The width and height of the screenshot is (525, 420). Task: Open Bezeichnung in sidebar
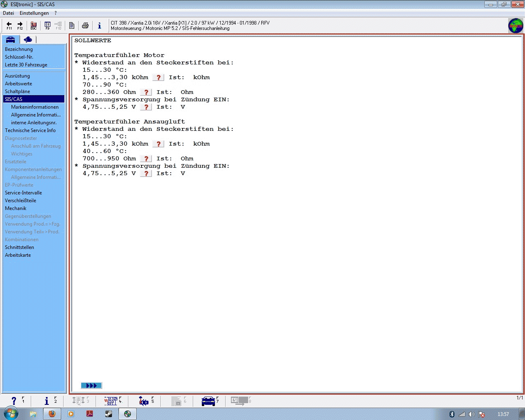pyautogui.click(x=19, y=49)
